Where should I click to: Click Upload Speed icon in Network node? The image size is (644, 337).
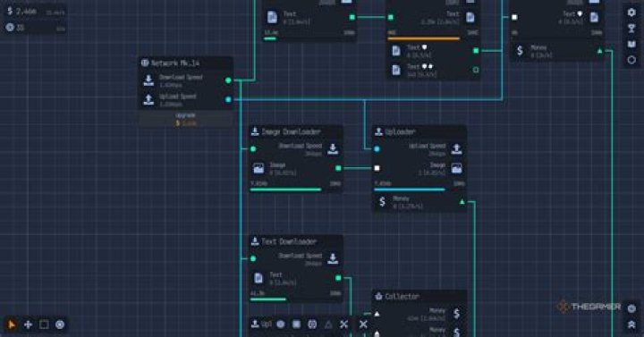[x=148, y=99]
